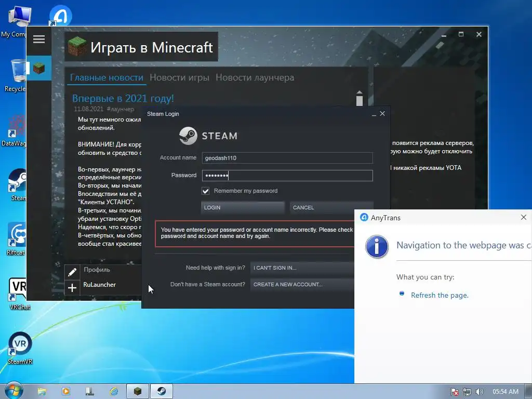This screenshot has width=532, height=399.
Task: Click the Account name input field
Action: pyautogui.click(x=287, y=158)
